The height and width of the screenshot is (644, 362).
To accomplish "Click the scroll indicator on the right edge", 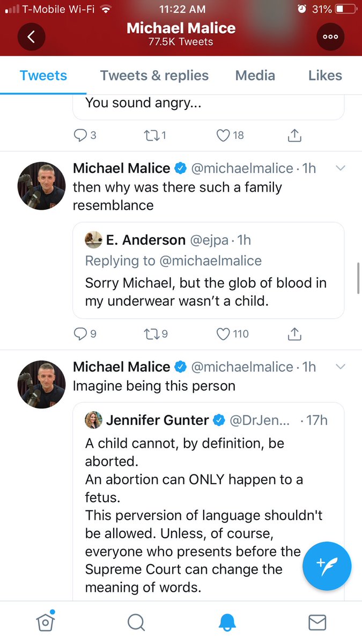I will coord(358,278).
